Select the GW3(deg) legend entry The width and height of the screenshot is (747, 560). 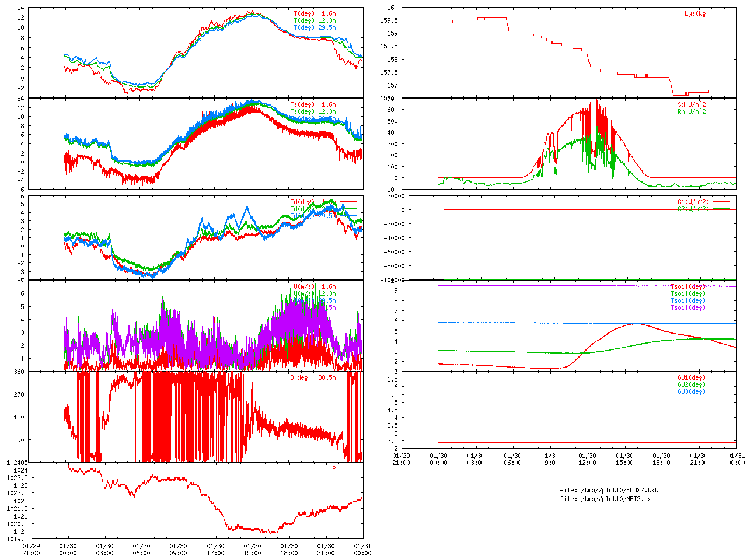click(691, 391)
